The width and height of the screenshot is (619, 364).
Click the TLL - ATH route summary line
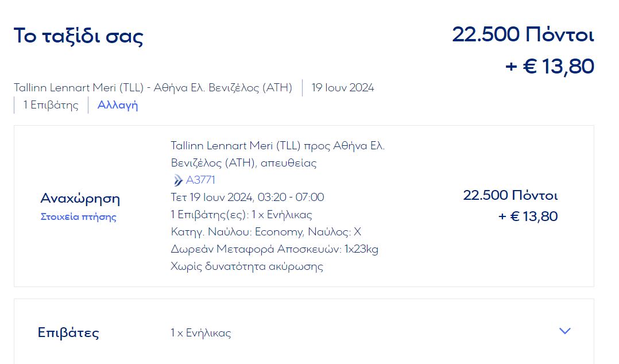pos(153,88)
